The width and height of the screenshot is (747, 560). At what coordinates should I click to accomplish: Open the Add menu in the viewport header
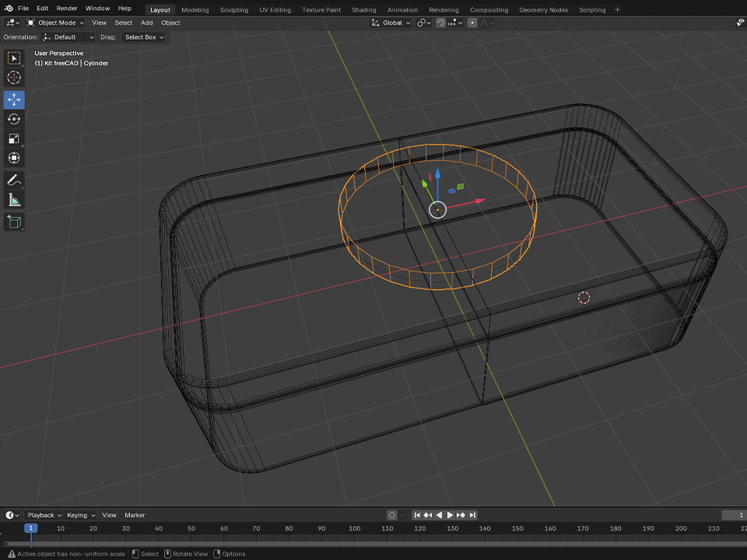pos(147,23)
